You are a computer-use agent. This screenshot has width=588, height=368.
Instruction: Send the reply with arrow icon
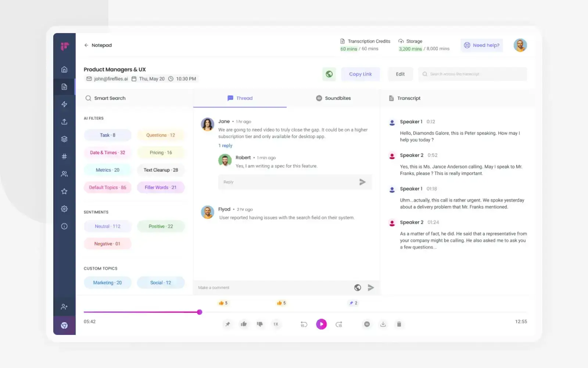pyautogui.click(x=362, y=182)
